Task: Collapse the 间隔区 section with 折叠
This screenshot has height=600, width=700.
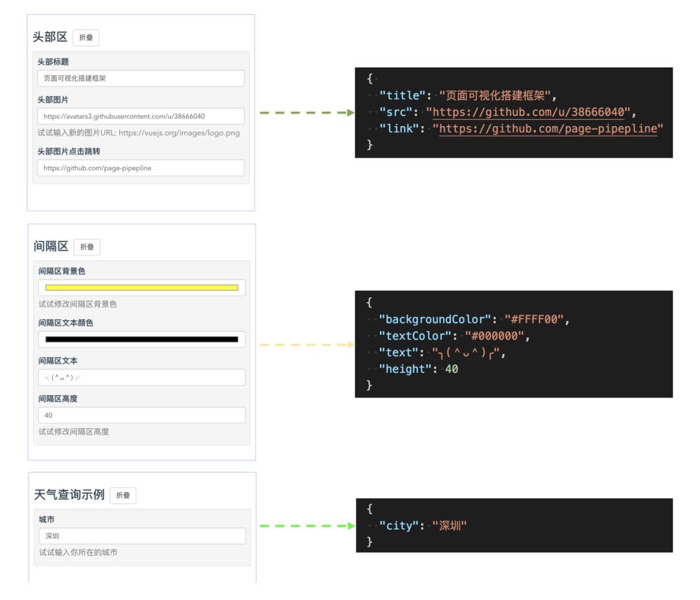Action: coord(87,247)
